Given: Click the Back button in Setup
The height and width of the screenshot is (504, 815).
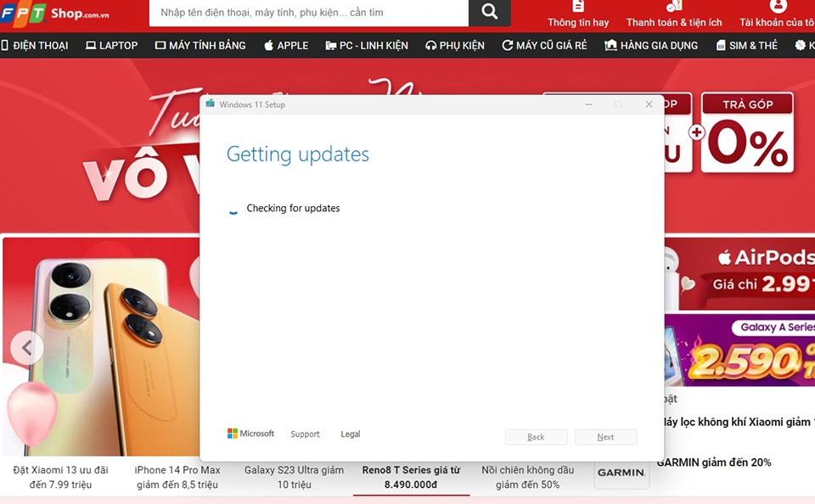Looking at the screenshot, I should pyautogui.click(x=536, y=437).
